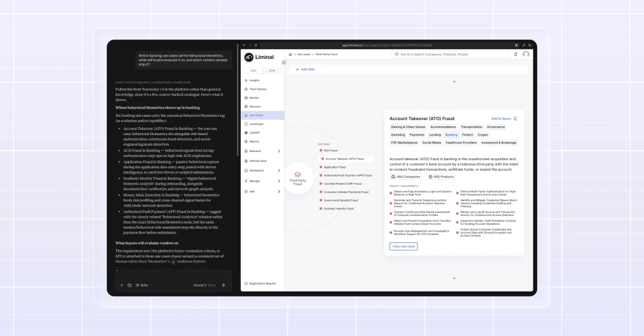Screen dimensions: 644x336
Task: Click Add filter button
Action: pos(305,69)
